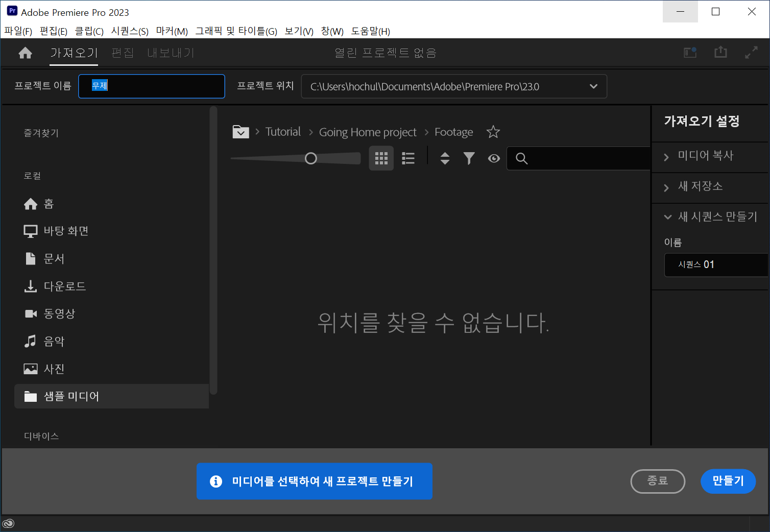The width and height of the screenshot is (770, 532).
Task: Switch to 가져오기 tab
Action: [74, 53]
